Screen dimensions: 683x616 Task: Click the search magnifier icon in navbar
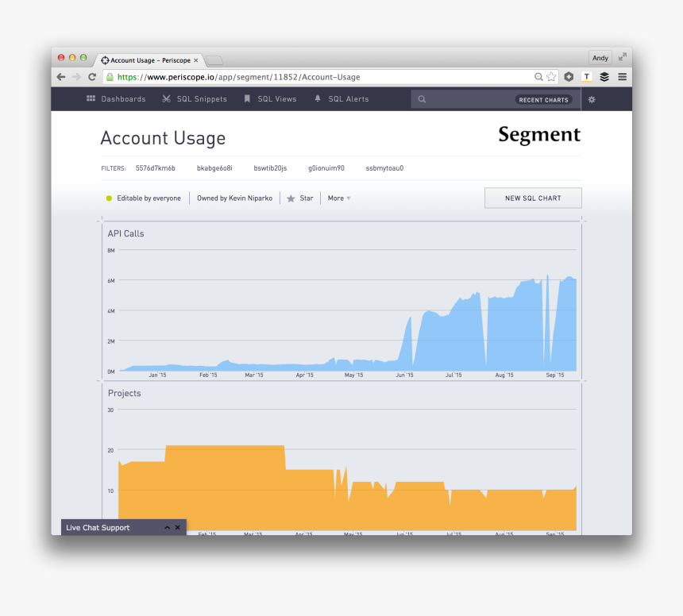tap(422, 99)
